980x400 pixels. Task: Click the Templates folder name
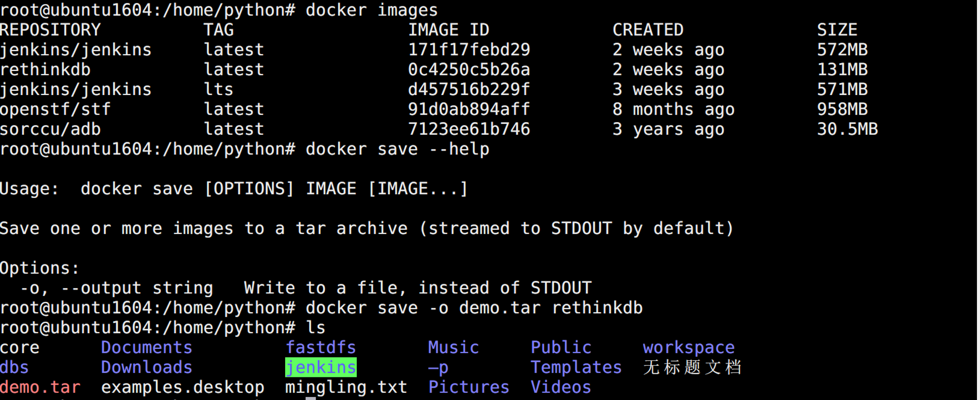(576, 367)
